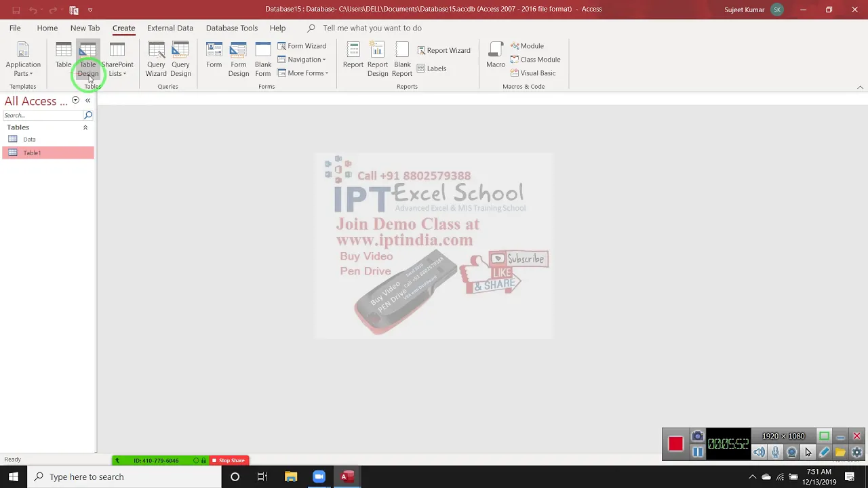Click the recorder green region selection icon
This screenshot has width=868, height=488.
click(x=824, y=436)
